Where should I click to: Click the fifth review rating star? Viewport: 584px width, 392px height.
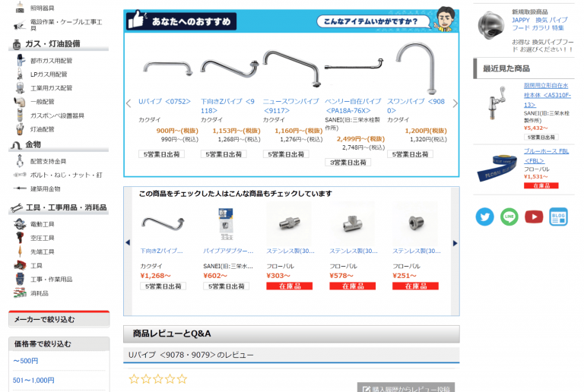tap(182, 379)
